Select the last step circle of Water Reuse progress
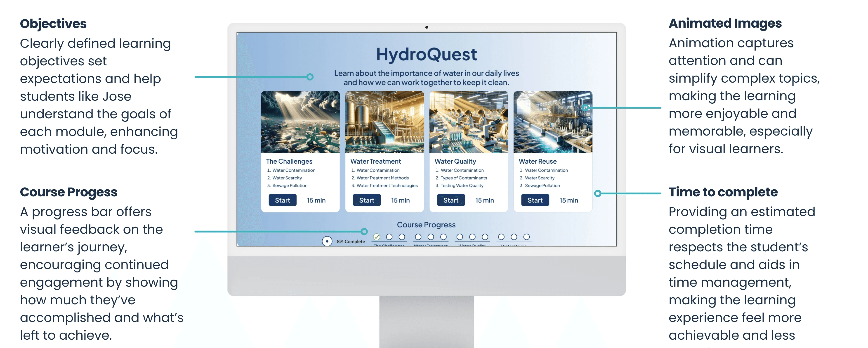 [527, 237]
